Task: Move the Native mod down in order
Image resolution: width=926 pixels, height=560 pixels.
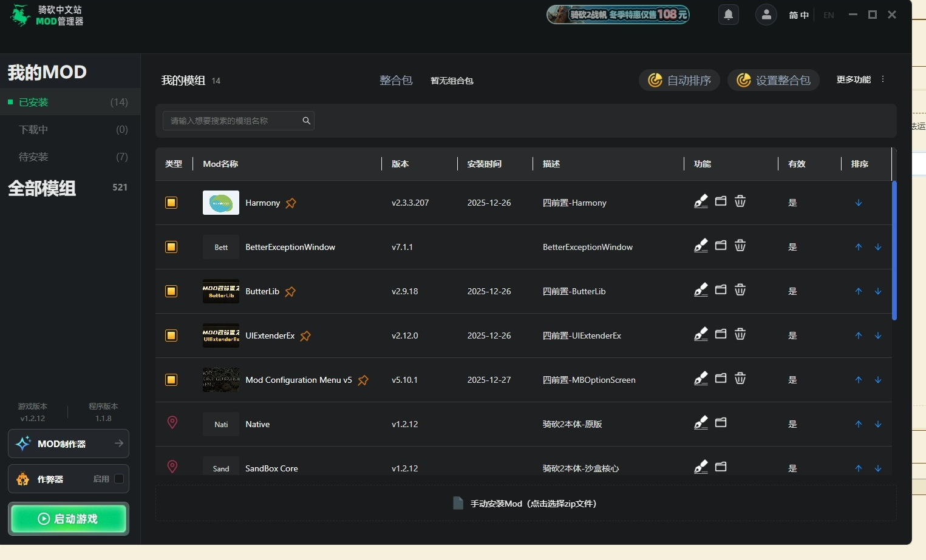Action: coord(878,425)
